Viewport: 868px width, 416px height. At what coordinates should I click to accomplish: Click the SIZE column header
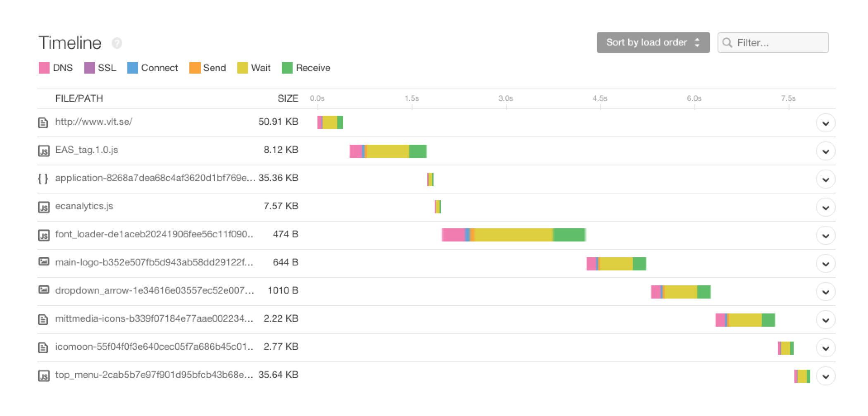coord(288,98)
